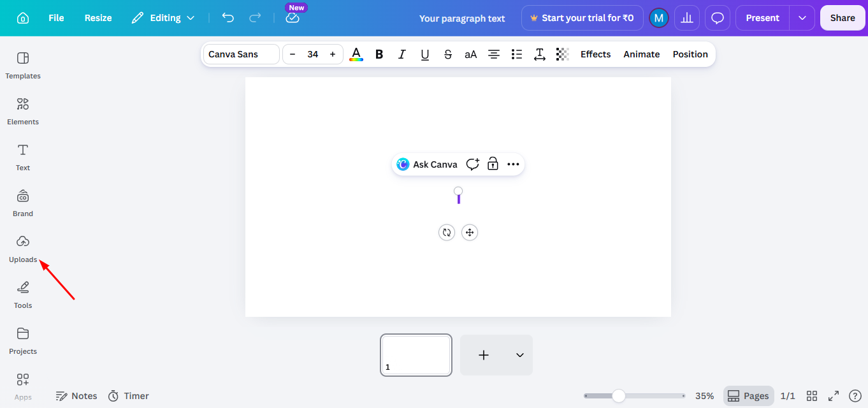Click the move handle below text
Screen dimensions: 868x408
click(470, 233)
